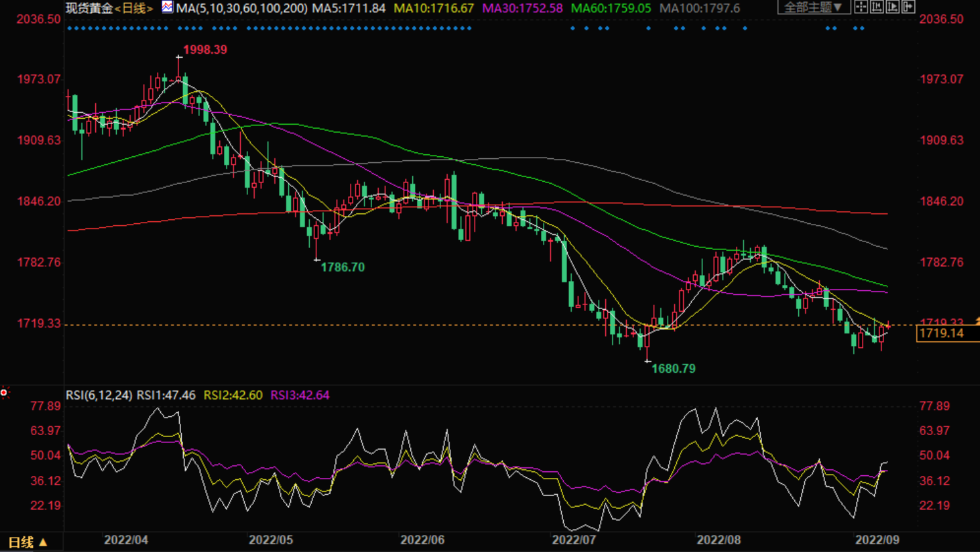Viewport: 980px width, 552px height.
Task: Click the jump-to-start range icon
Action: (877, 7)
